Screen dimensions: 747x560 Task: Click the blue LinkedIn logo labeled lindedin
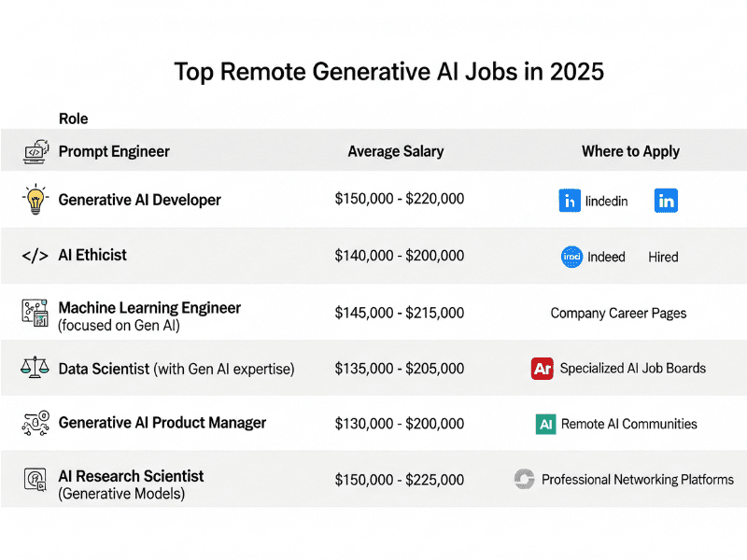[570, 201]
